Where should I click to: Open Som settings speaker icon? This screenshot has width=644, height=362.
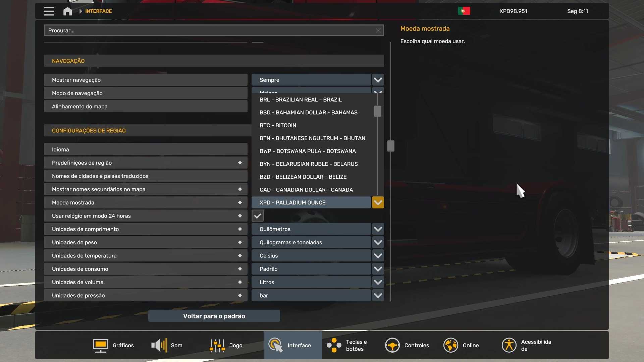tap(159, 345)
